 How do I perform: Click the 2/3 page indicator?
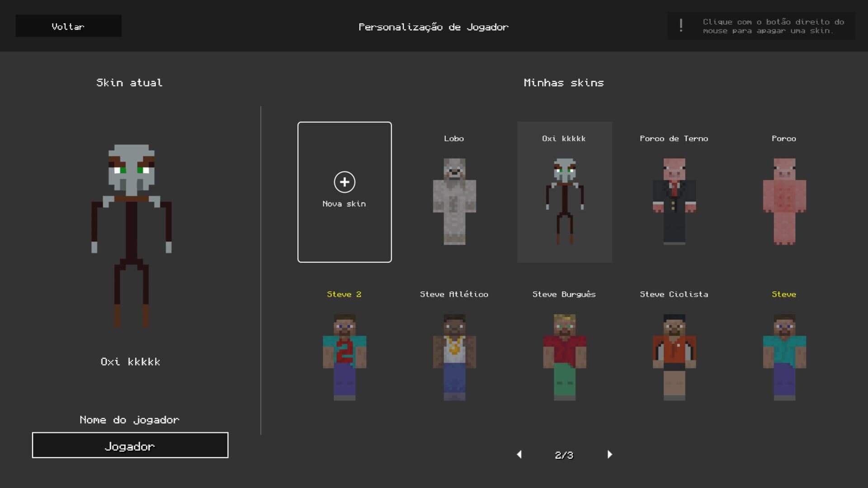click(x=564, y=455)
